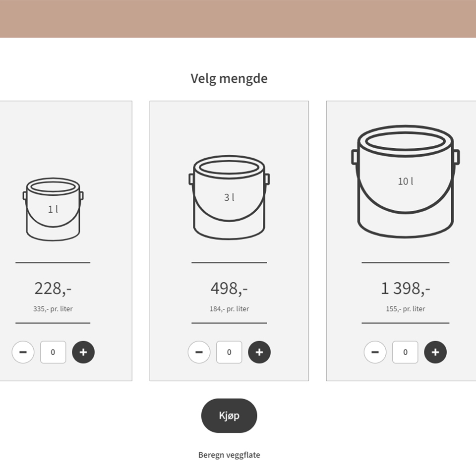Add one 10 l can with plus
This screenshot has width=476, height=476.
pos(435,353)
